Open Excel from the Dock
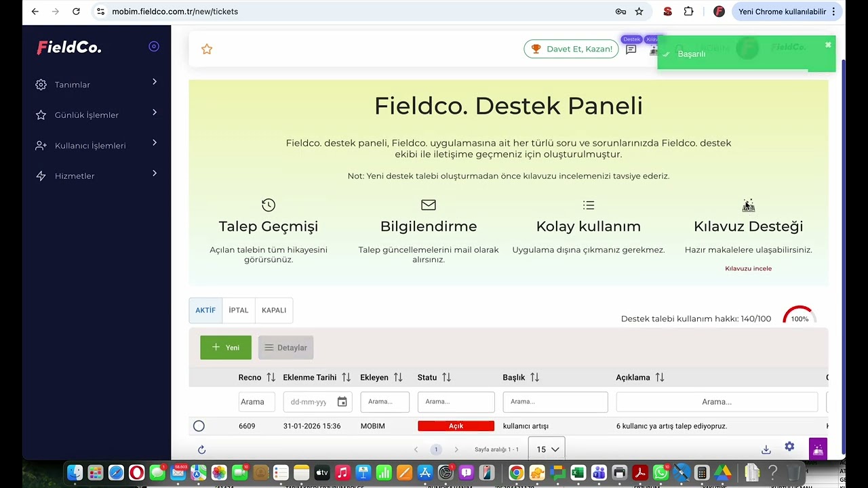Screen dimensions: 868x488 (578, 472)
